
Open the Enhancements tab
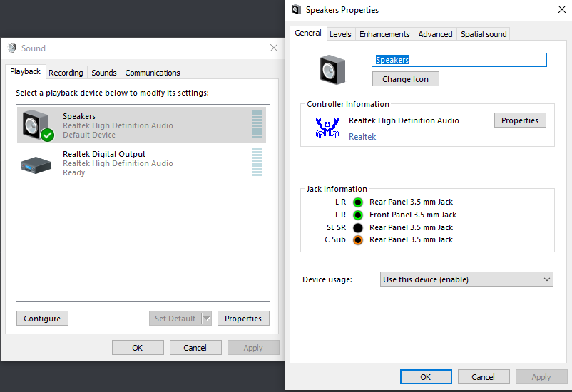click(384, 34)
